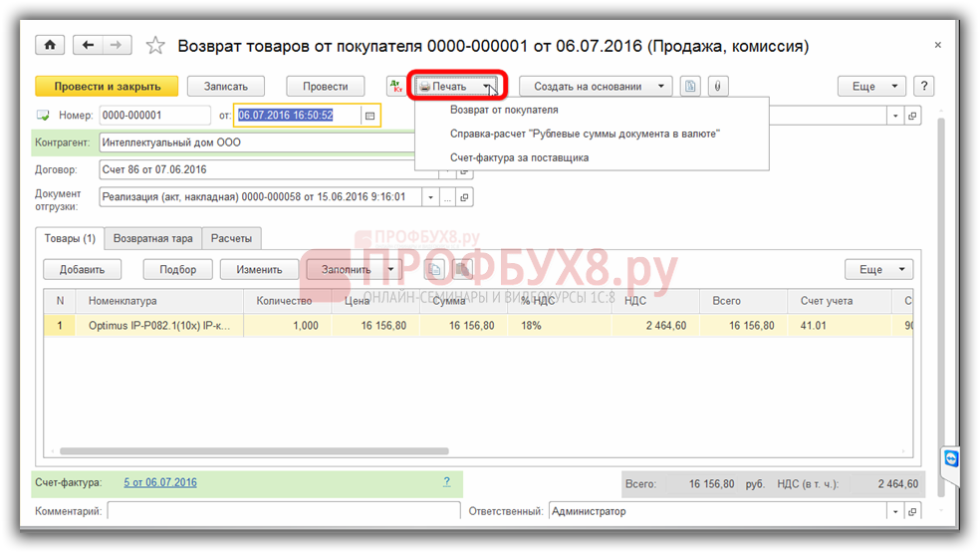Switch to the Возвратная тара tab
This screenshot has width=980, height=553.
[x=152, y=238]
